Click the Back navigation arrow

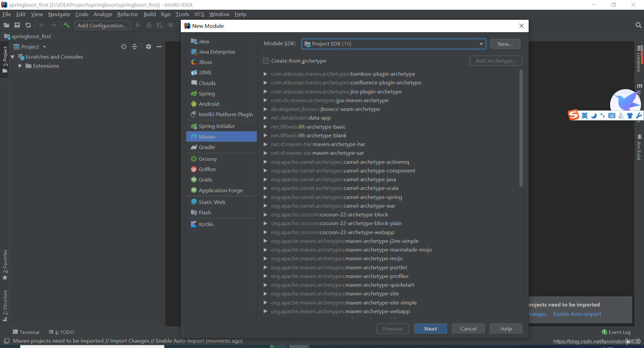42,25
